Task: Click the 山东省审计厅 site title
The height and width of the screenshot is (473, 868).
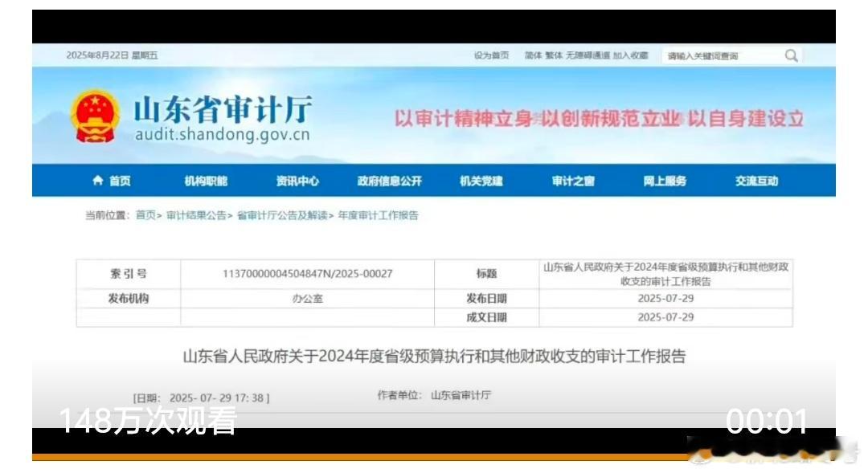Action: [223, 109]
